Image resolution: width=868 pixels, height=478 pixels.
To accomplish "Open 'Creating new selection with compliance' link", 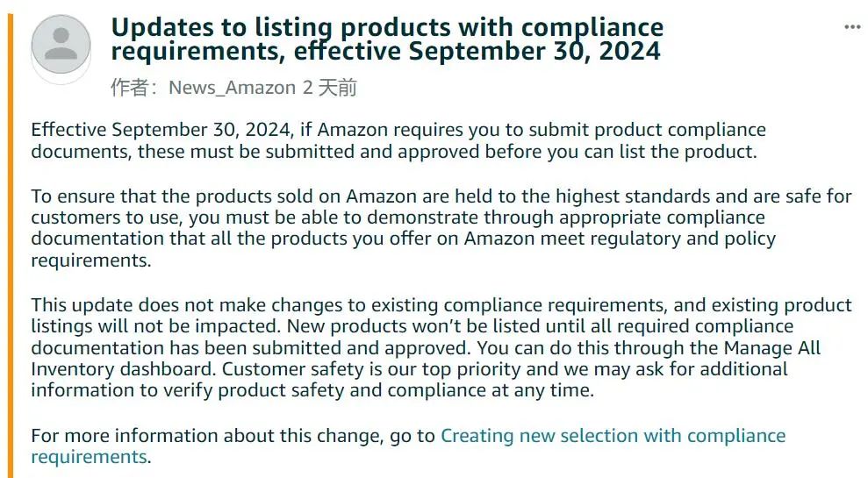I will (x=613, y=436).
